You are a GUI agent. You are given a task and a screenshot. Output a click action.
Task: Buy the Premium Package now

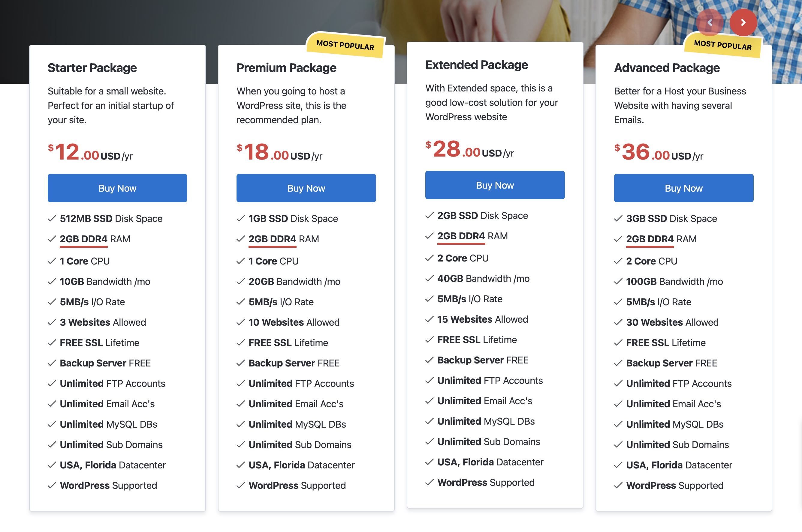tap(306, 188)
